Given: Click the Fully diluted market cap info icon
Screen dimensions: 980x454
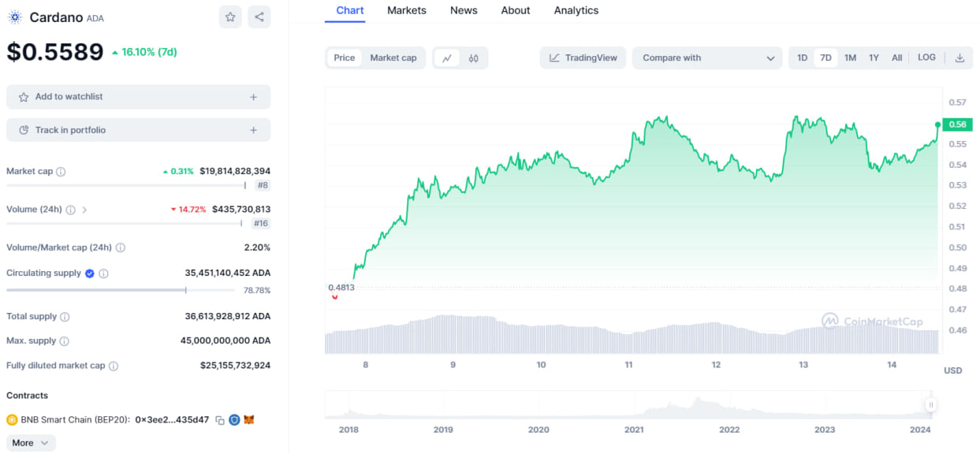Looking at the screenshot, I should pyautogui.click(x=114, y=366).
